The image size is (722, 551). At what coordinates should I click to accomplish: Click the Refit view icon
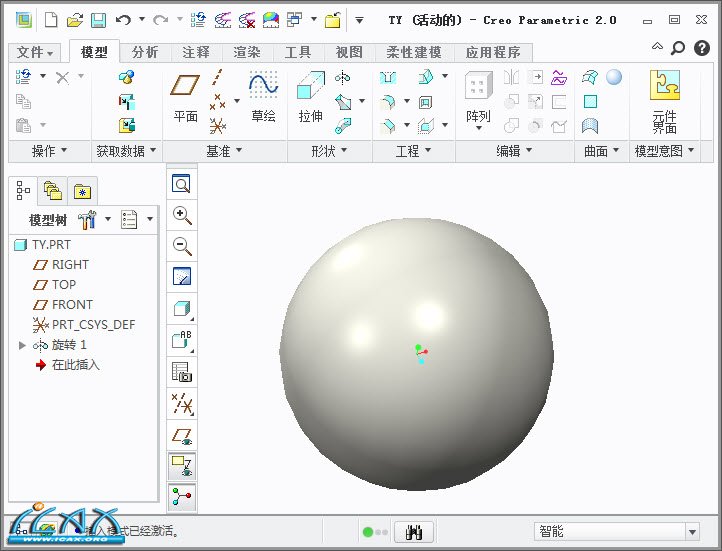[182, 184]
